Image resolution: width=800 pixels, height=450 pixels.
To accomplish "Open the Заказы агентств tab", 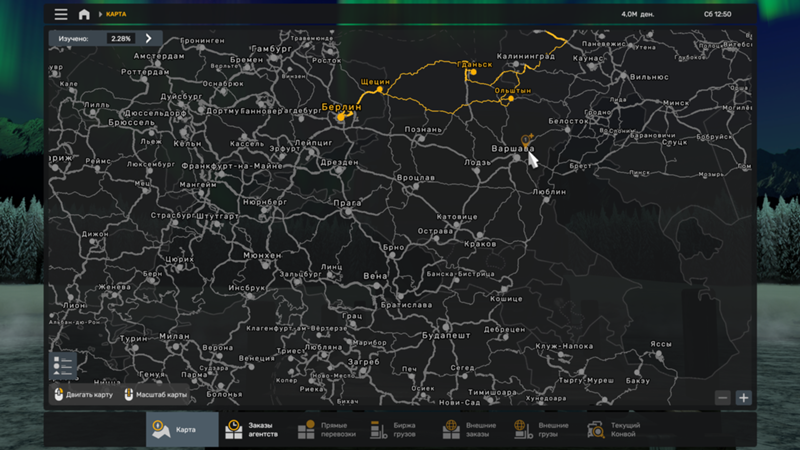I will [x=250, y=429].
